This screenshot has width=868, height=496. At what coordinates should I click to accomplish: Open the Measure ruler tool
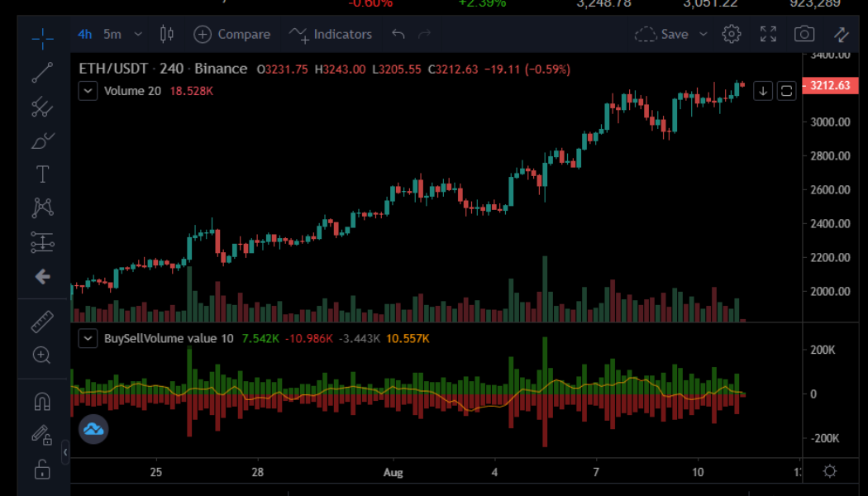pyautogui.click(x=41, y=322)
